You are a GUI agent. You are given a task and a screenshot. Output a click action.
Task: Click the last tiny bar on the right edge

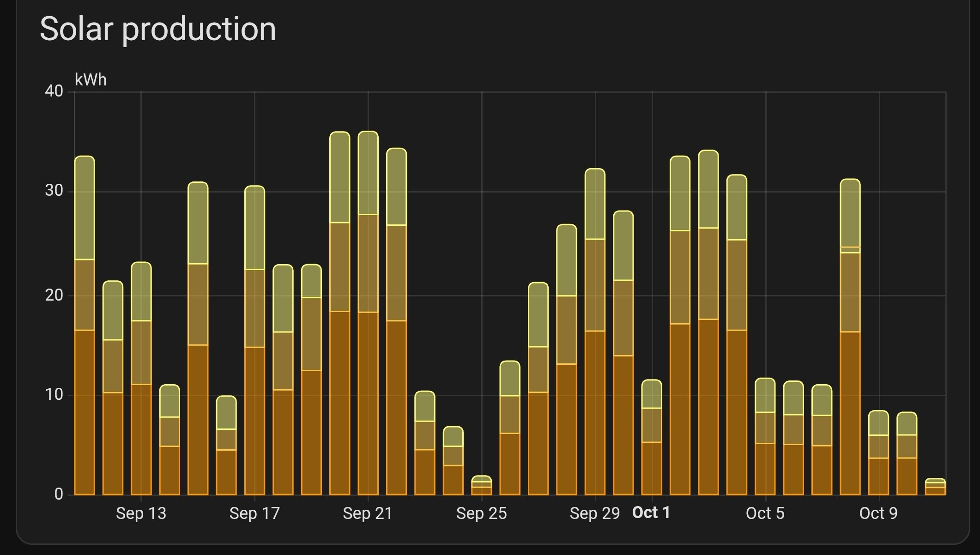click(x=935, y=488)
